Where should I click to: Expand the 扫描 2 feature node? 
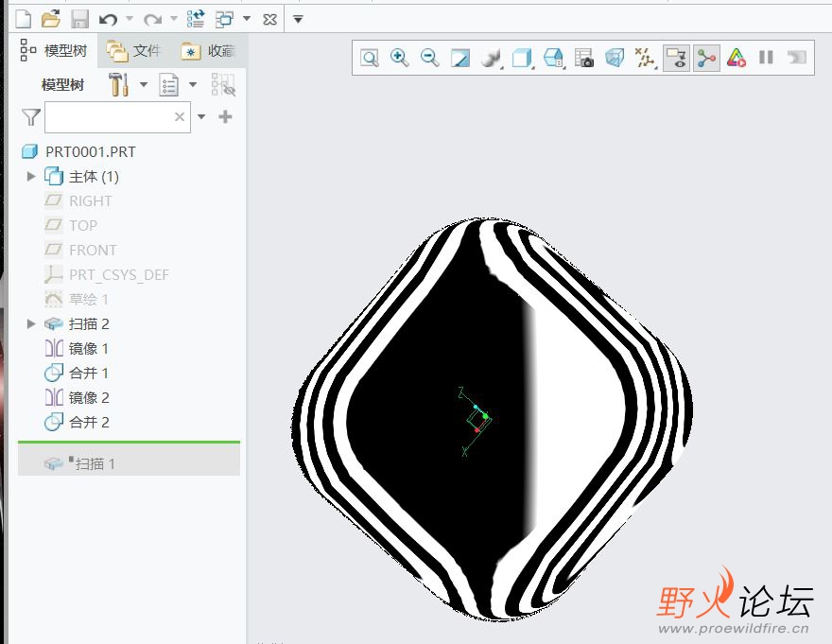(31, 324)
